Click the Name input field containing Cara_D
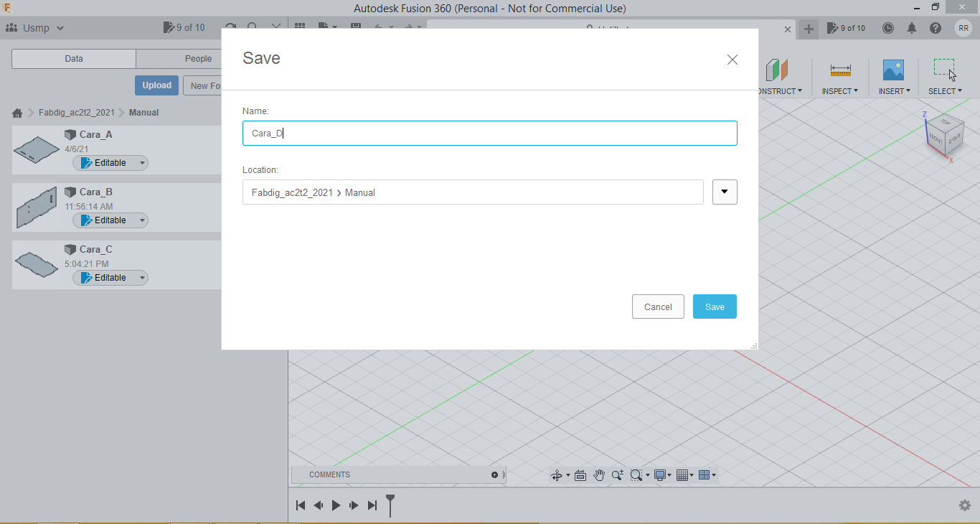 (490, 134)
